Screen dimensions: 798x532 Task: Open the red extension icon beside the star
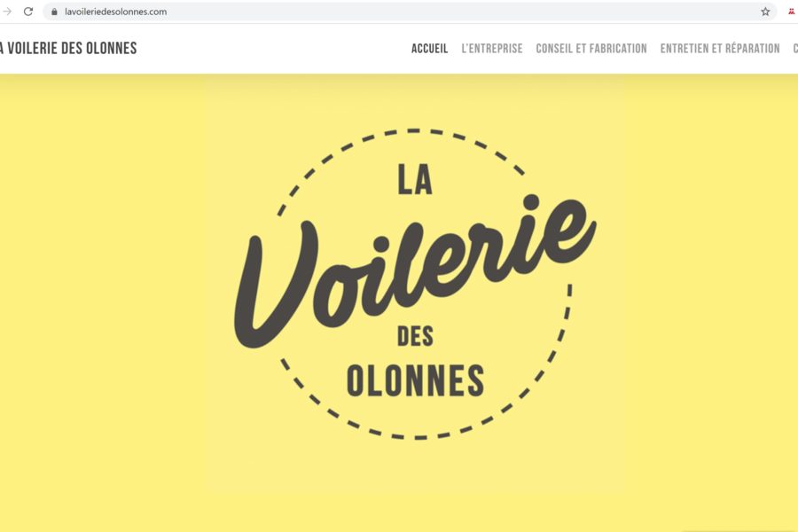tap(792, 12)
